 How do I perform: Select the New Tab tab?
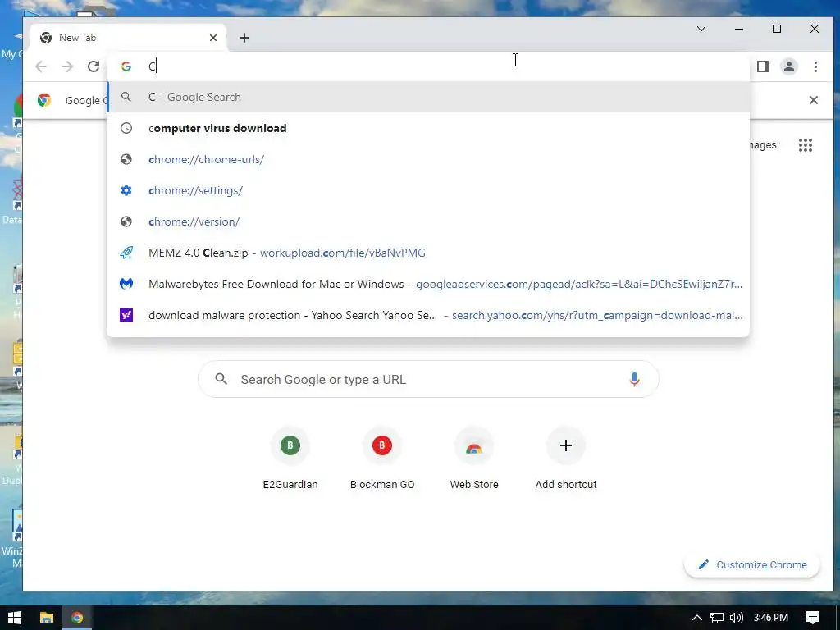coord(129,38)
